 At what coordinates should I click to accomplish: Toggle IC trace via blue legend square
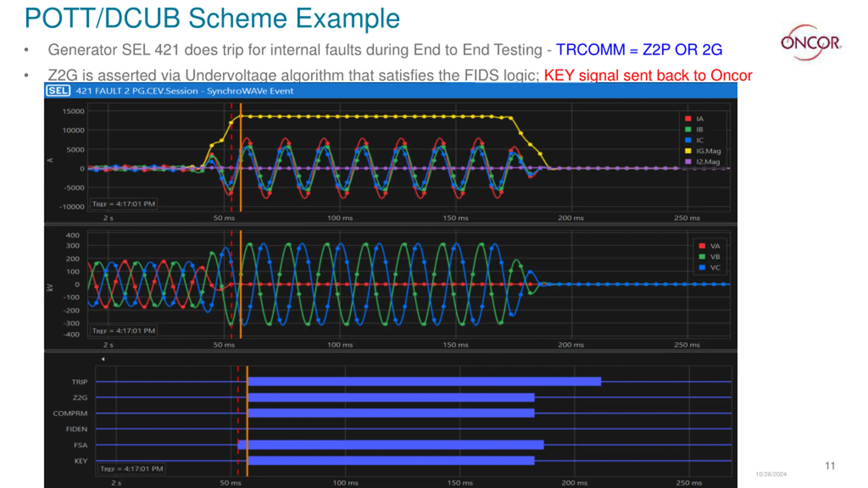coord(688,140)
